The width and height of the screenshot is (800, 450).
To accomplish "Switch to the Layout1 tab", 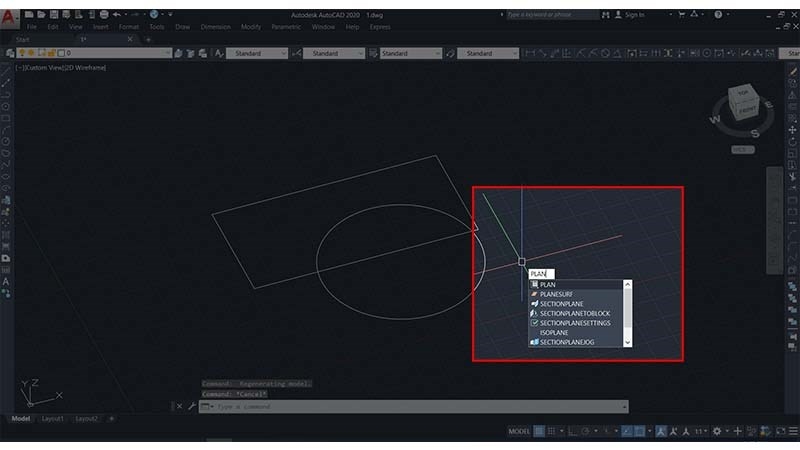I will [x=53, y=419].
